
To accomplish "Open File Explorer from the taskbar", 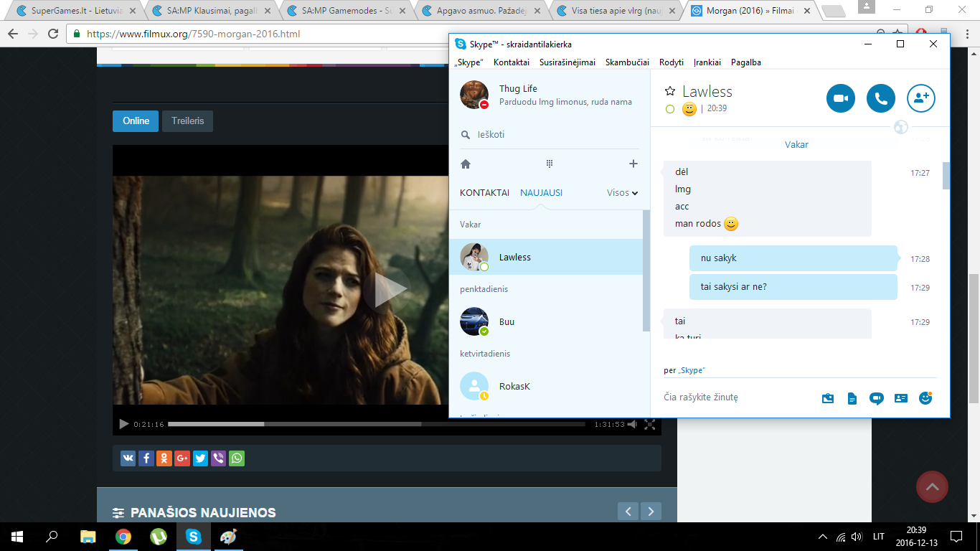I will [88, 537].
